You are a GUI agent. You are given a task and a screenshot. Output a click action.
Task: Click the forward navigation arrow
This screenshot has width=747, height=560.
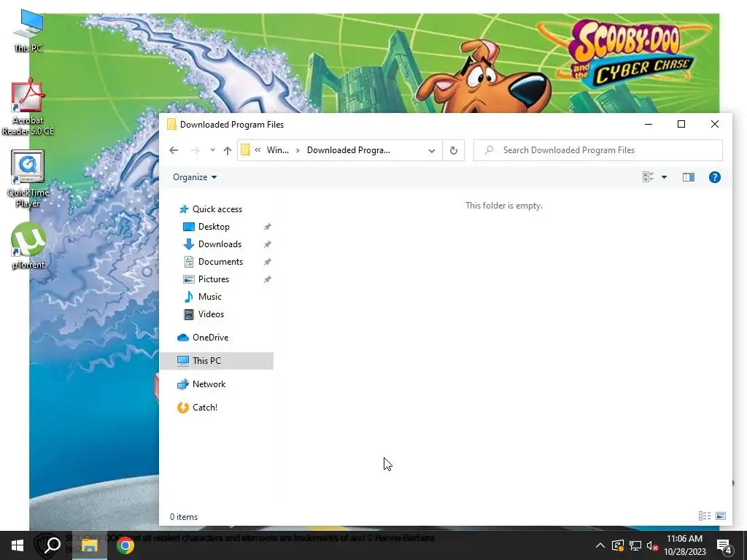click(x=195, y=150)
